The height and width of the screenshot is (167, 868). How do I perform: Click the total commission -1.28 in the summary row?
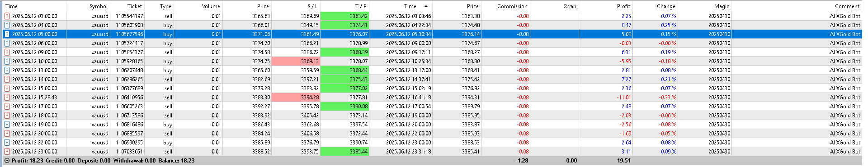point(522,161)
